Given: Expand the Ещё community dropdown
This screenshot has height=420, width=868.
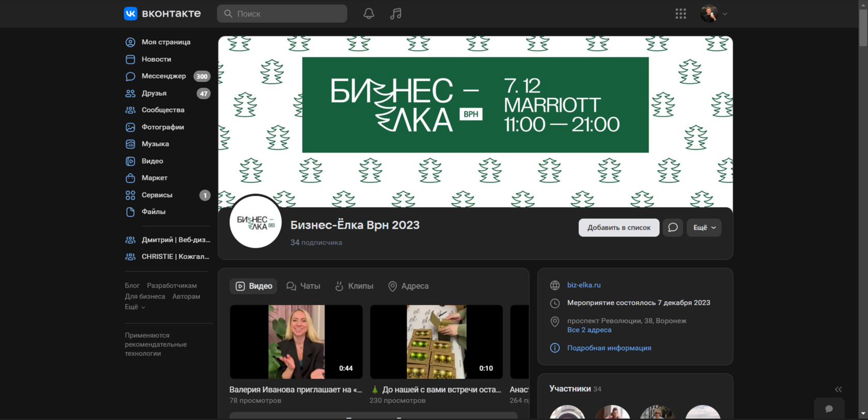Looking at the screenshot, I should tap(704, 228).
